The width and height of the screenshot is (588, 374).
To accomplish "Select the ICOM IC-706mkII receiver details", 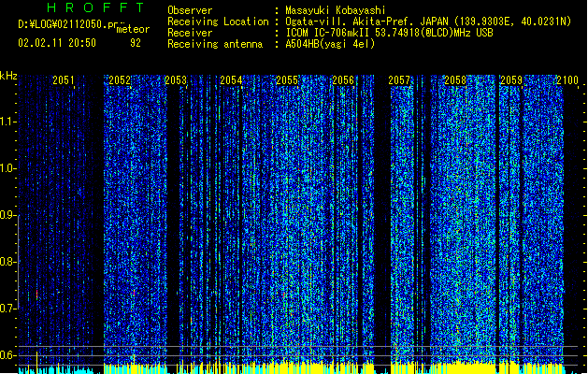I will 389,33.
